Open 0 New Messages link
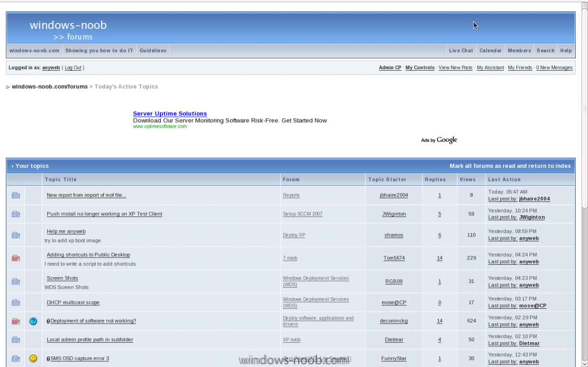 555,68
